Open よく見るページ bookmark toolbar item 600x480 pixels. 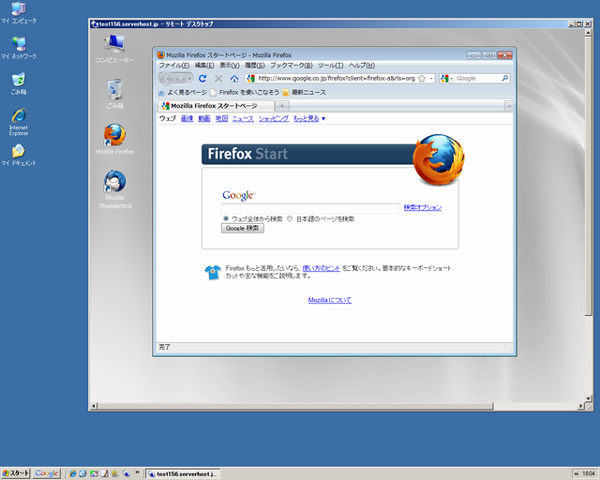183,92
